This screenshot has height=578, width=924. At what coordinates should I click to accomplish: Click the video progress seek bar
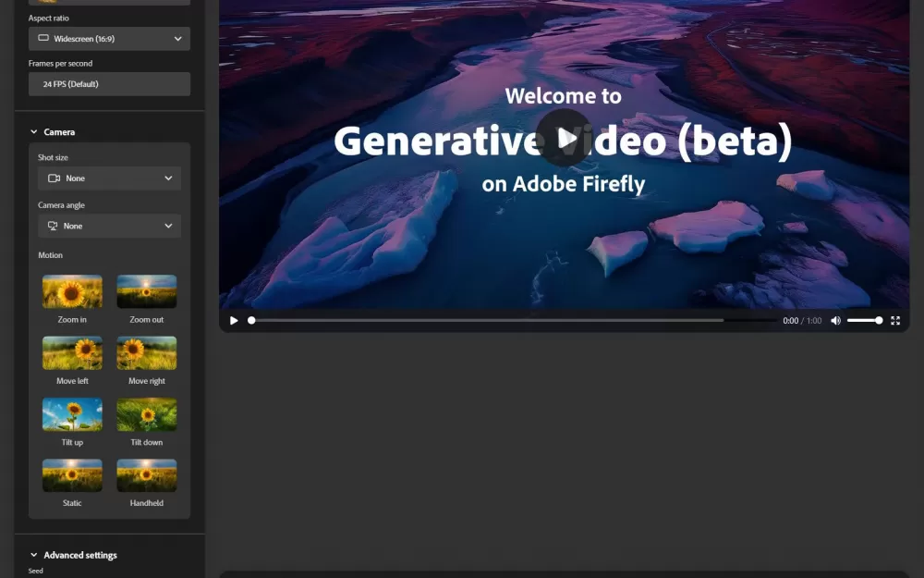pos(487,321)
